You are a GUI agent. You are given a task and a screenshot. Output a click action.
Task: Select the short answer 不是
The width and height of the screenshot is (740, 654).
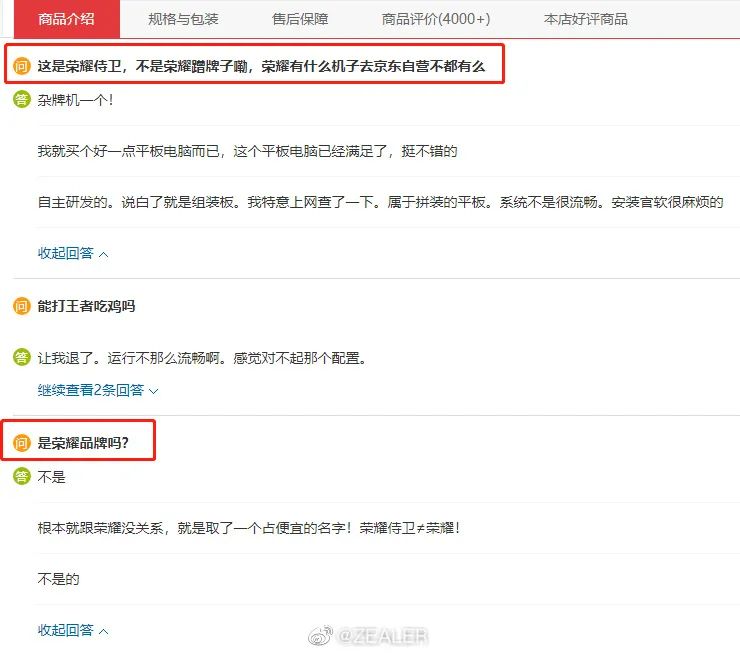click(51, 477)
